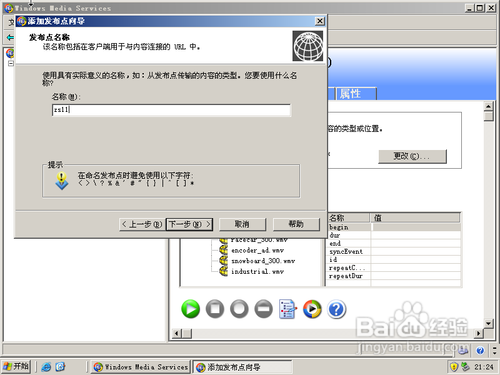Click the warning tip icon in the wizard
The height and width of the screenshot is (375, 500).
click(62, 181)
